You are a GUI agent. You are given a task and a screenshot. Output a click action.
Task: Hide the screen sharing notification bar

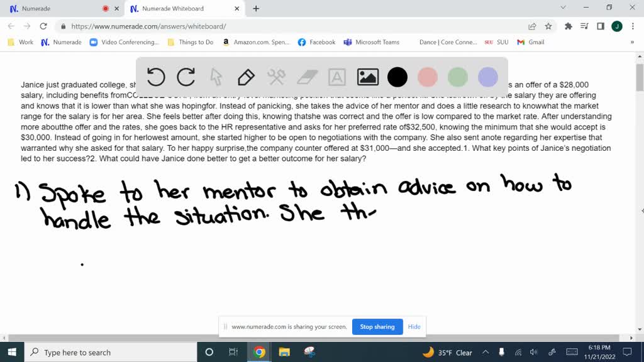(x=414, y=327)
